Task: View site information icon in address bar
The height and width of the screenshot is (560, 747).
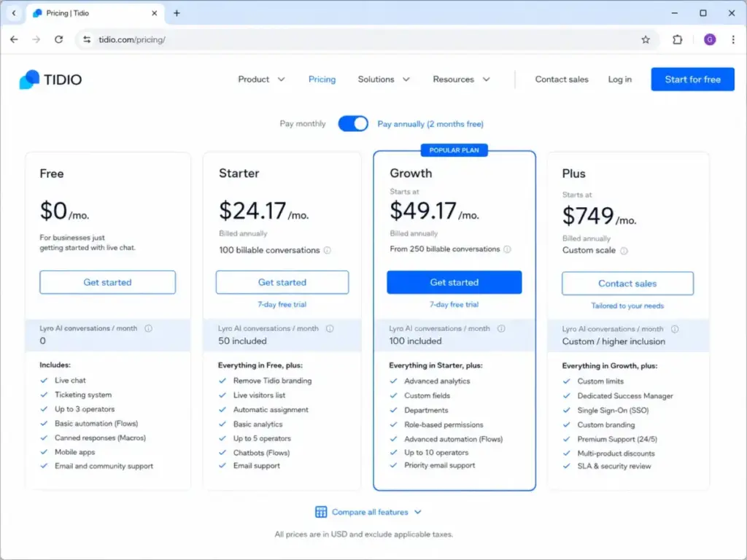Action: (87, 39)
